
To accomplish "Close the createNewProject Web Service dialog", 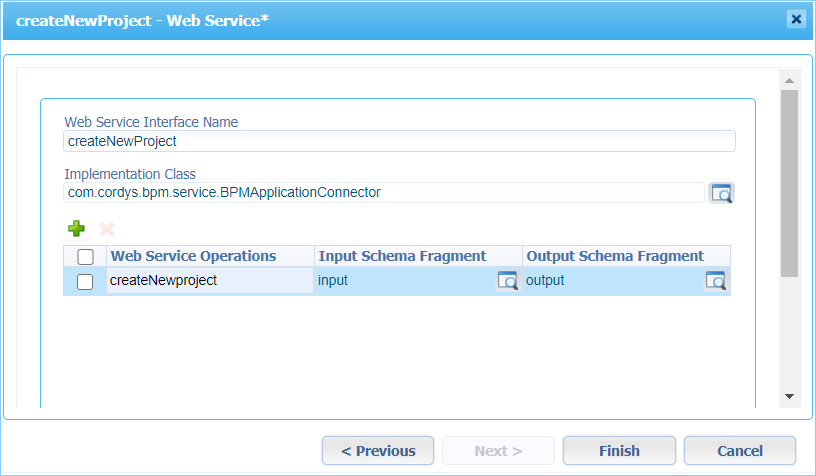I will pyautogui.click(x=796, y=19).
